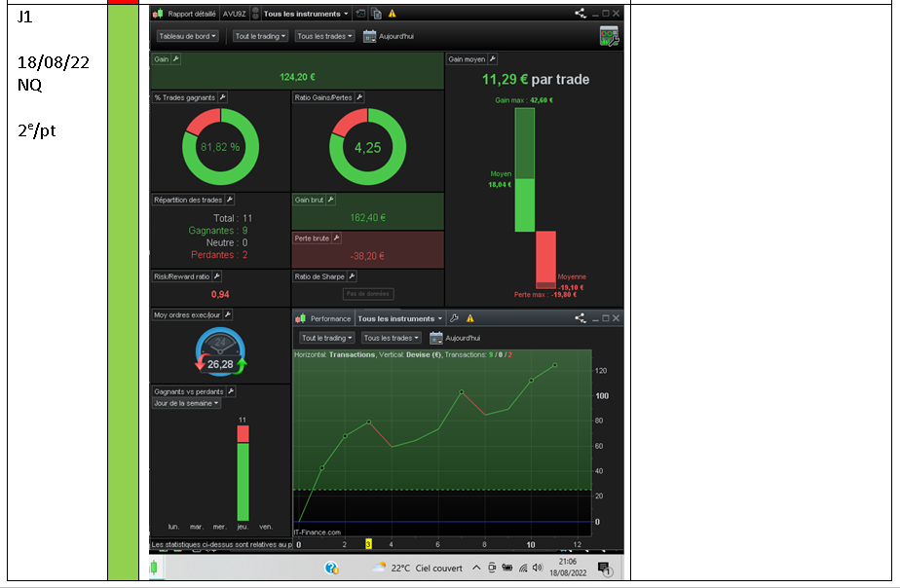Click the last data point on the performance curve
The image size is (900, 588).
coord(554,365)
